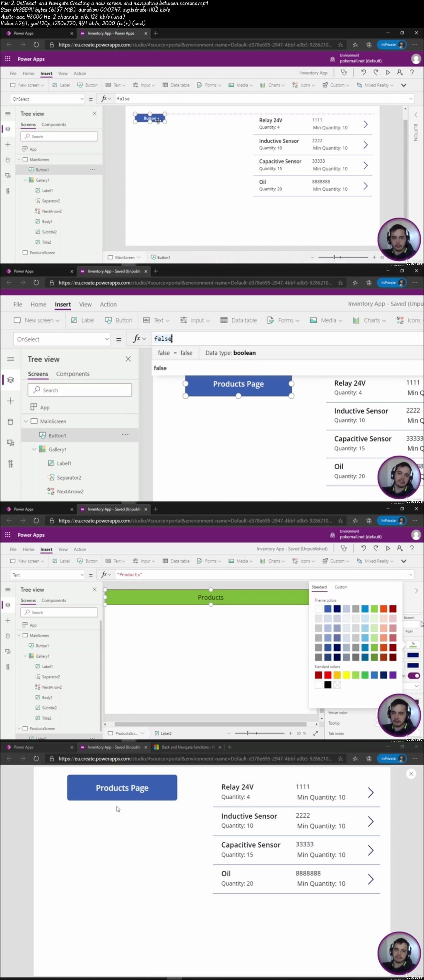Start the Preview play icon in the top frame

click(x=388, y=72)
